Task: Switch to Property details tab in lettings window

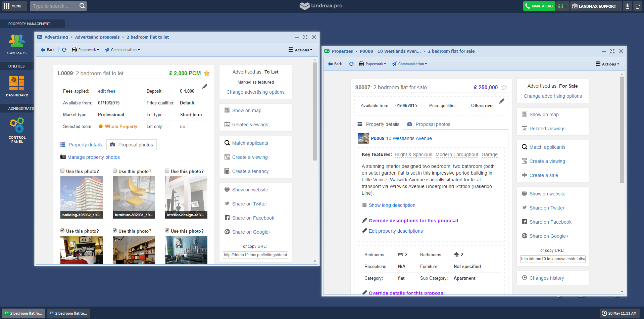Action: (82, 145)
